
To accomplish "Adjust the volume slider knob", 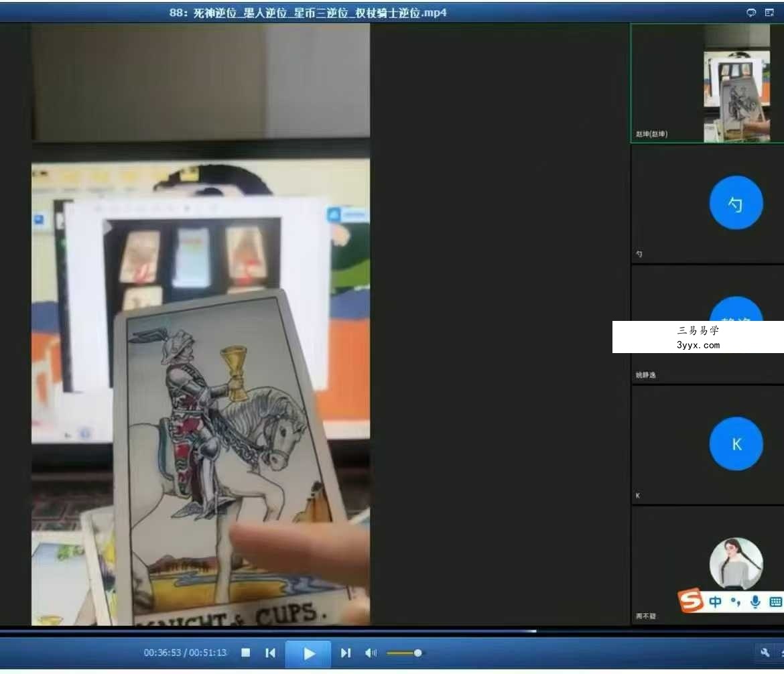I will [x=418, y=653].
